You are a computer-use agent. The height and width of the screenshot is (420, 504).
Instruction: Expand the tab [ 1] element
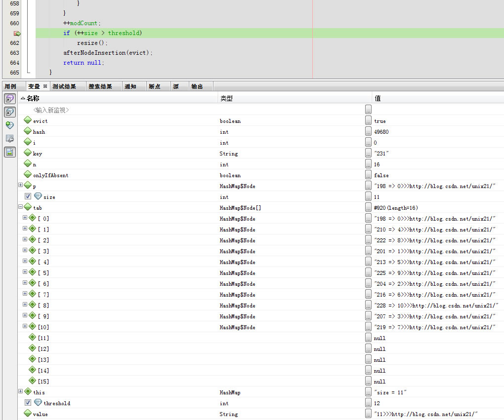25,229
